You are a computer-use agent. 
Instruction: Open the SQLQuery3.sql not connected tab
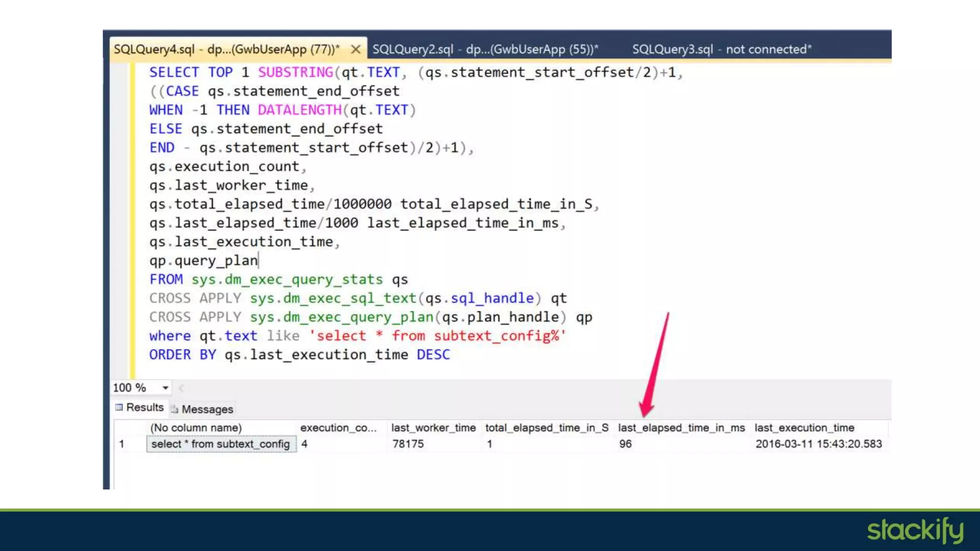[722, 49]
